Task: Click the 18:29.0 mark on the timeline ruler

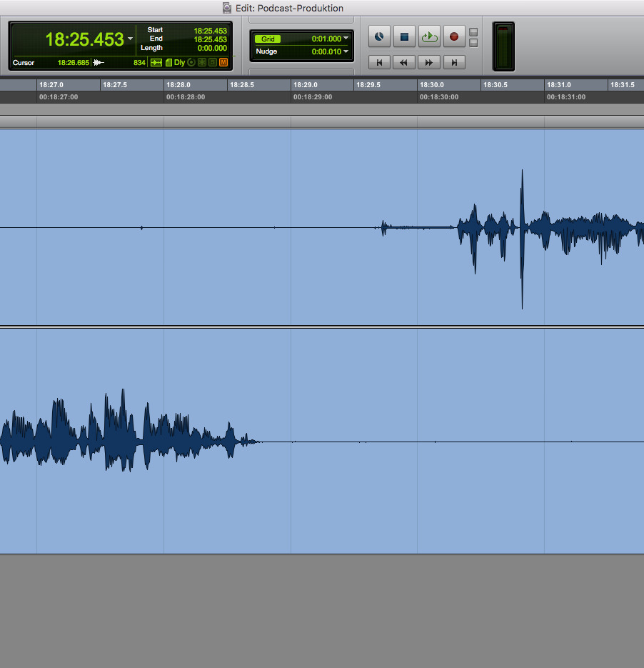Action: [306, 85]
